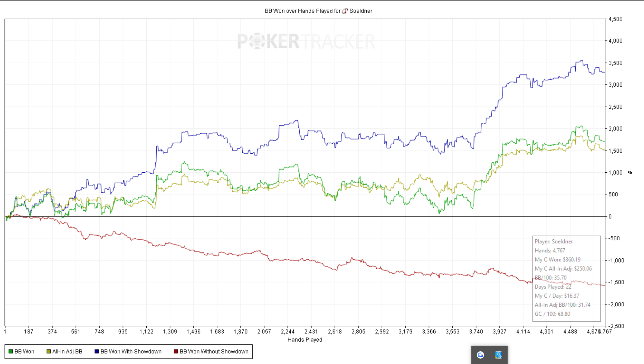Image resolution: width=644 pixels, height=364 pixels.
Task: Click the 'Hands Played' x-axis title
Action: (x=305, y=340)
